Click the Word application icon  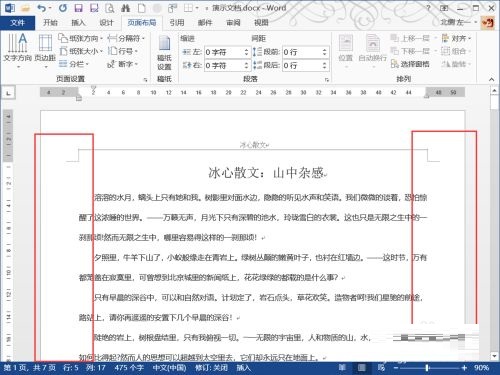pos(10,8)
